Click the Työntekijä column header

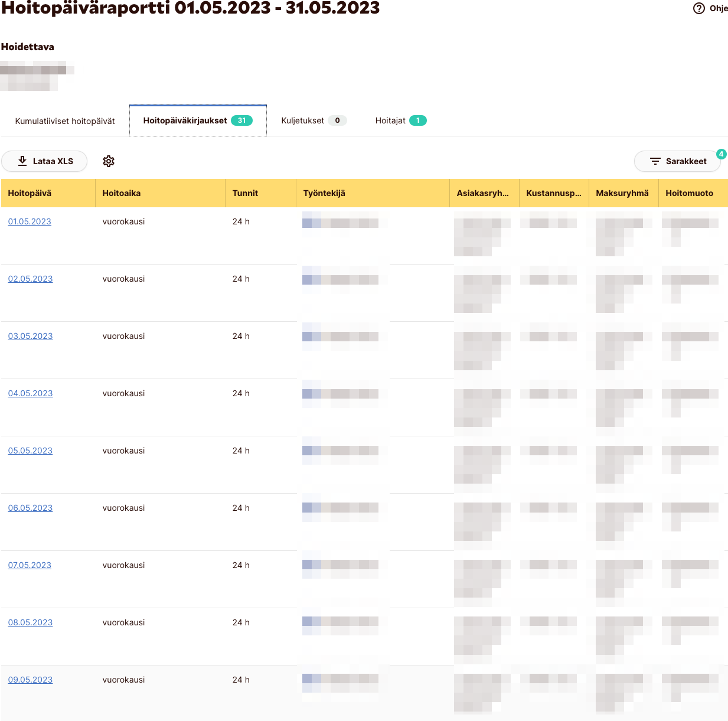(373, 193)
